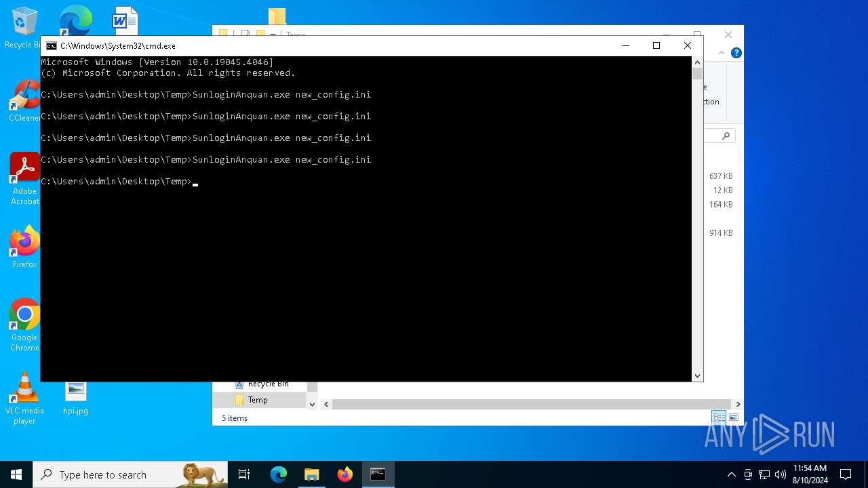Image resolution: width=868 pixels, height=488 pixels.
Task: Show hidden system tray icons
Action: [731, 474]
